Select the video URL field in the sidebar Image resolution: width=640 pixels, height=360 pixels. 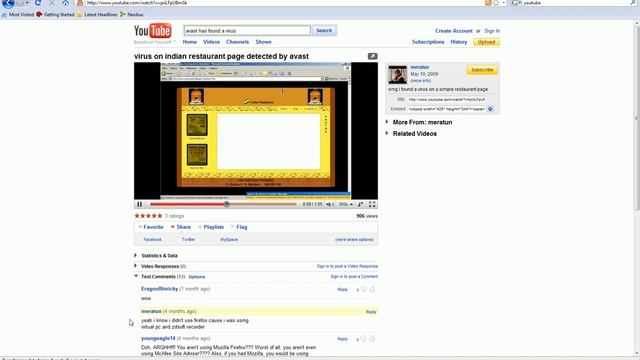(x=447, y=99)
